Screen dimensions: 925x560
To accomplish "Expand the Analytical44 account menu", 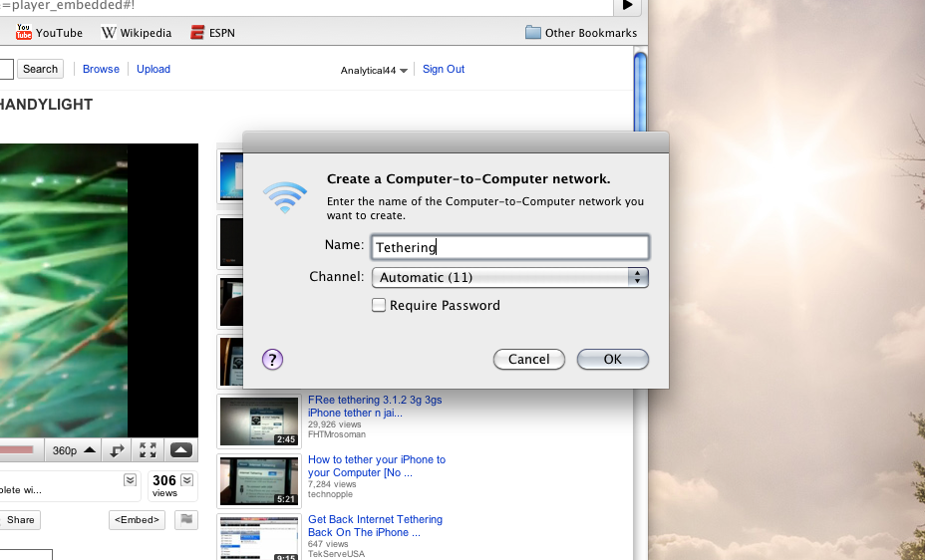I will pyautogui.click(x=374, y=70).
